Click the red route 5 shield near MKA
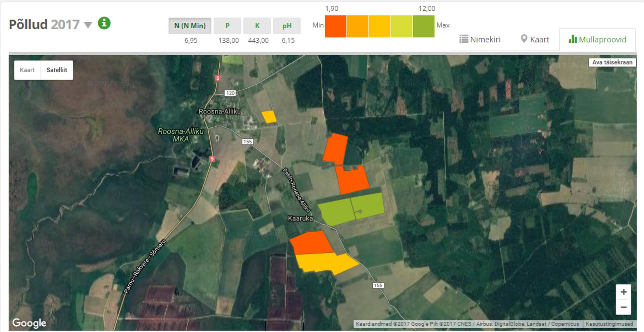 click(212, 159)
